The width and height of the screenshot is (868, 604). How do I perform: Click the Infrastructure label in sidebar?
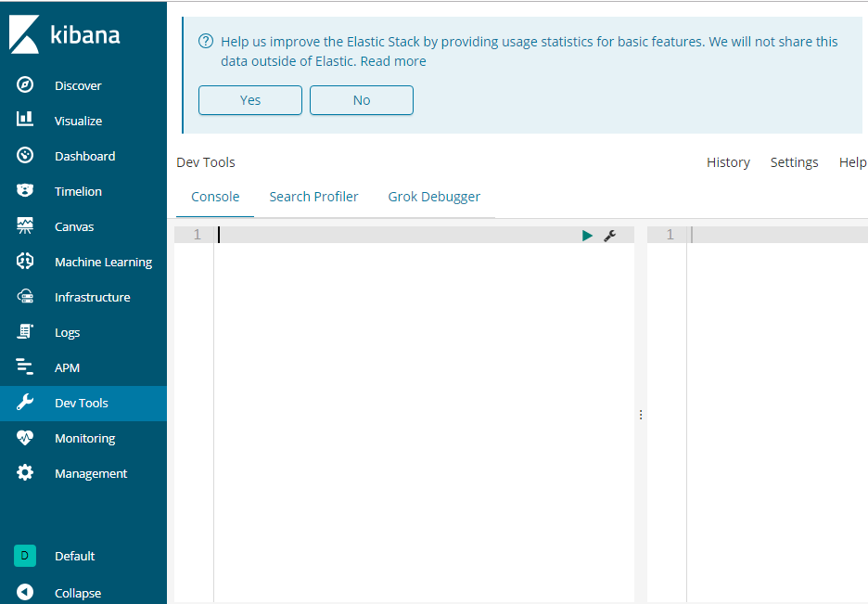pyautogui.click(x=93, y=297)
